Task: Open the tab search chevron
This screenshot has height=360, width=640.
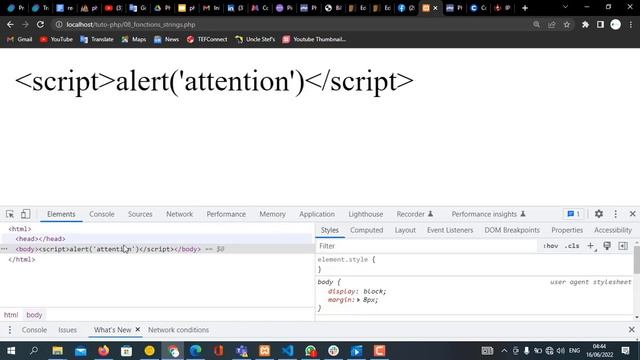Action: click(x=565, y=7)
